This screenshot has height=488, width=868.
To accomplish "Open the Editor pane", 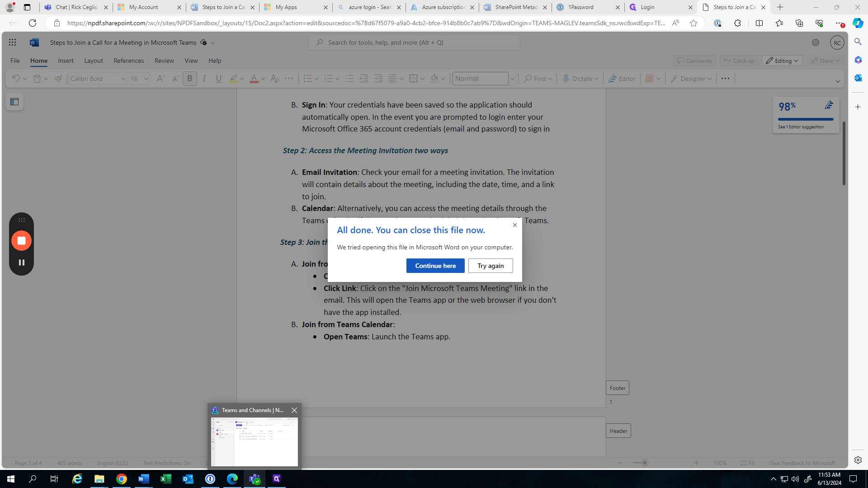I will click(x=622, y=79).
